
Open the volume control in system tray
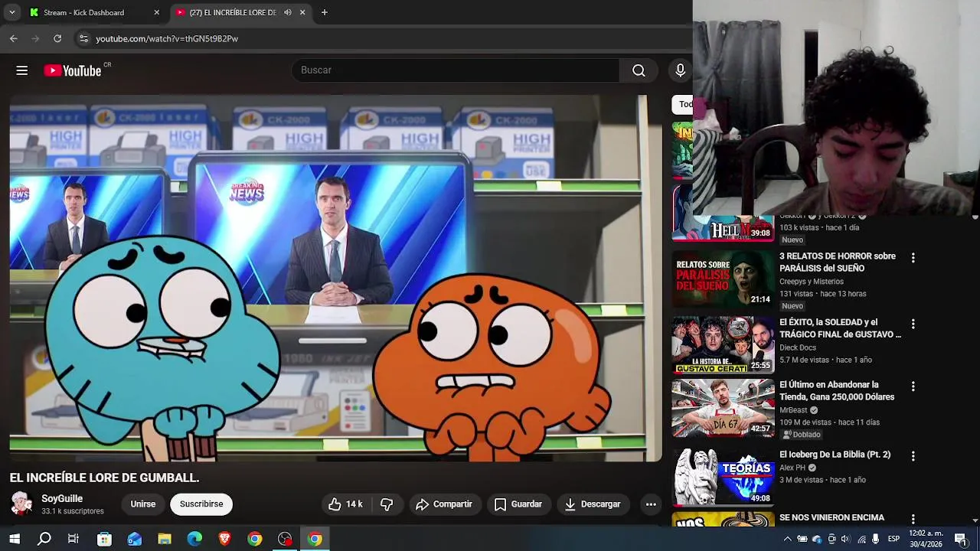846,539
